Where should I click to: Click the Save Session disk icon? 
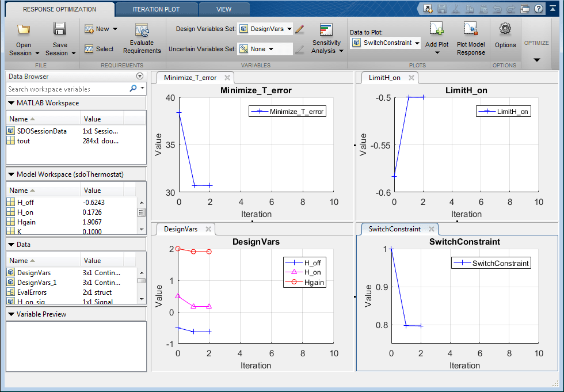[x=60, y=29]
